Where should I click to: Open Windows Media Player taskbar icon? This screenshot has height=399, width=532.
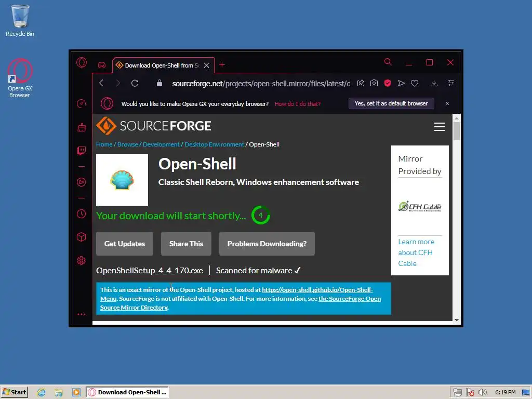coord(76,392)
